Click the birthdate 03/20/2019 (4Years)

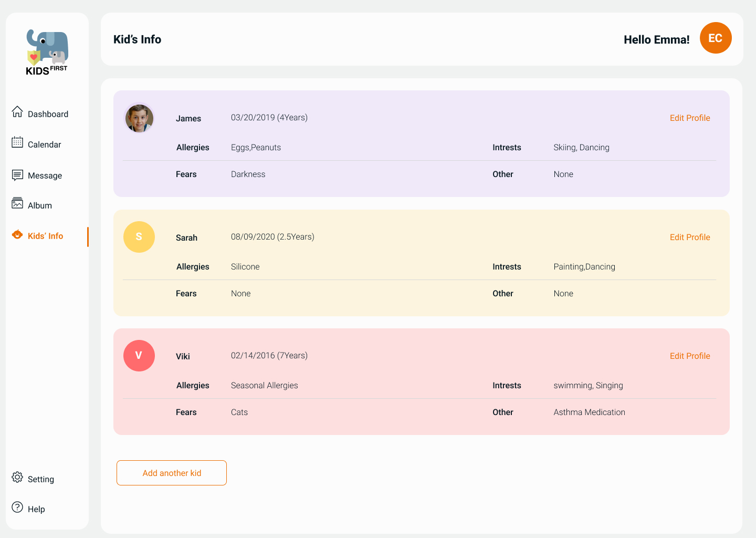(x=269, y=118)
